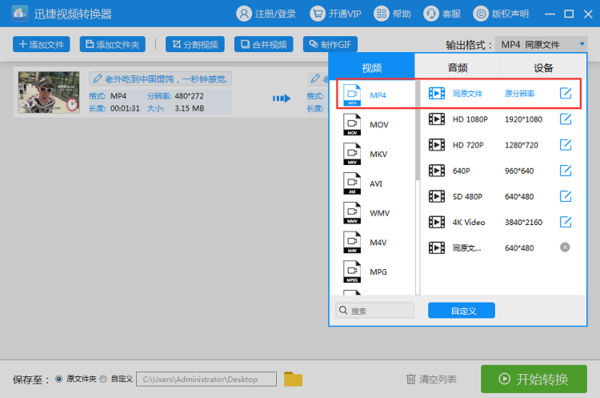This screenshot has height=398, width=600.
Task: Choose 同原文件 原分辨率 preset
Action: point(501,93)
